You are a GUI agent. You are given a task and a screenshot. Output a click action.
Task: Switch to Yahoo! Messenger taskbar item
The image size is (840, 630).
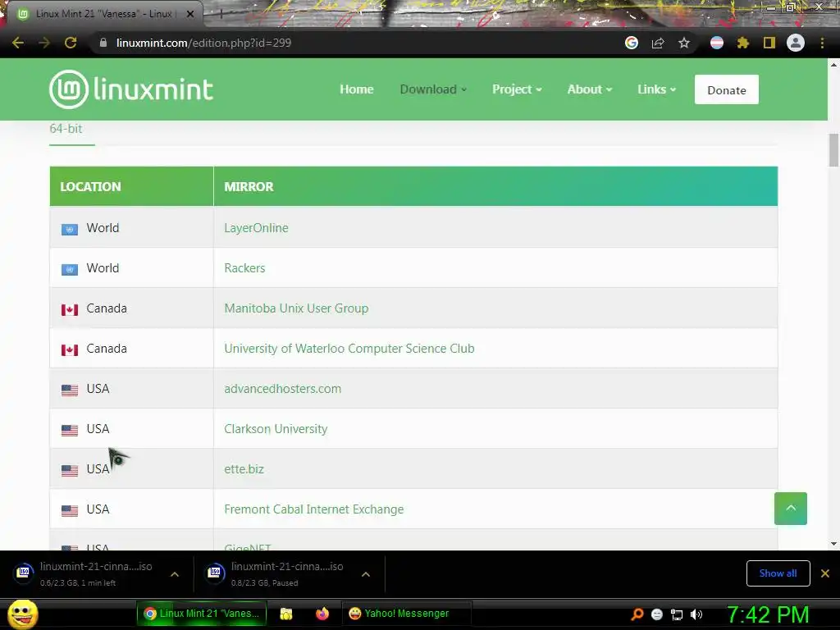[x=407, y=614]
